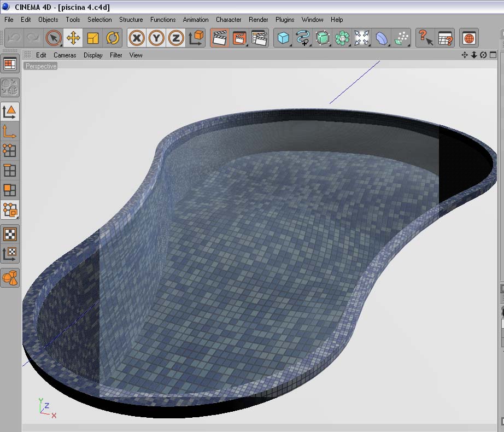This screenshot has height=432, width=504.
Task: Click the viewport move camera icon
Action: pos(465,55)
